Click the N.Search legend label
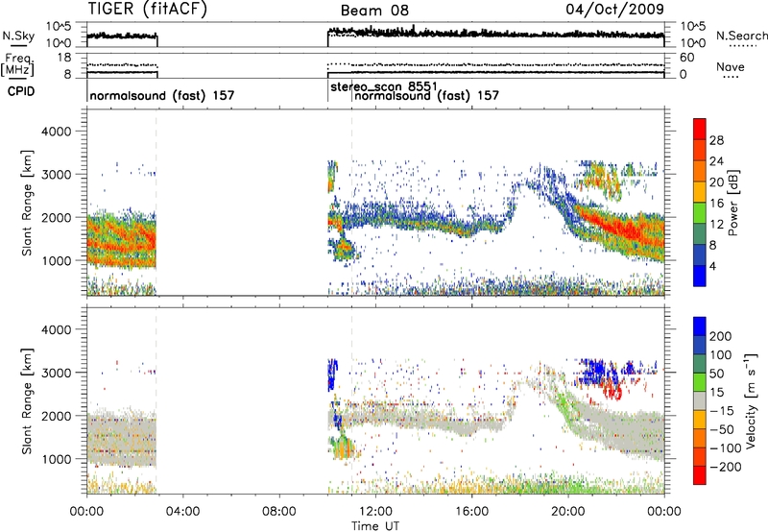This screenshot has height=532, width=768. [741, 36]
